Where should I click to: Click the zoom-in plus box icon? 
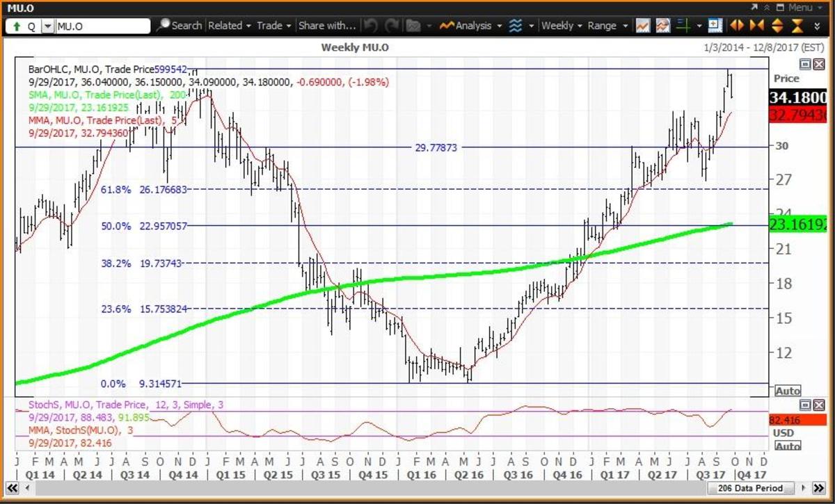pos(715,26)
